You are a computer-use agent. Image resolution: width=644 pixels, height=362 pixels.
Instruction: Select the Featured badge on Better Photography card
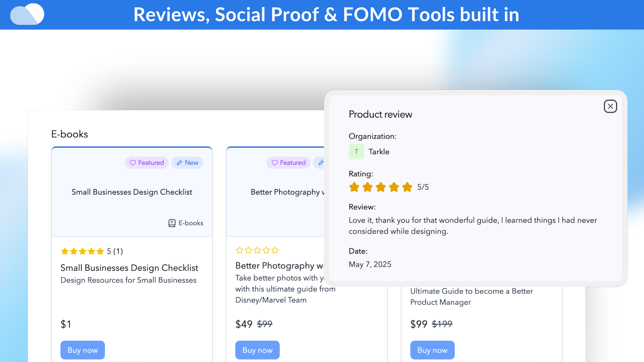point(288,163)
